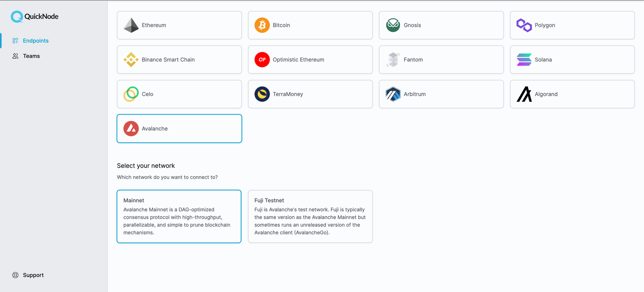This screenshot has height=292, width=644.
Task: Click the Teams sidebar icon
Action: click(15, 56)
